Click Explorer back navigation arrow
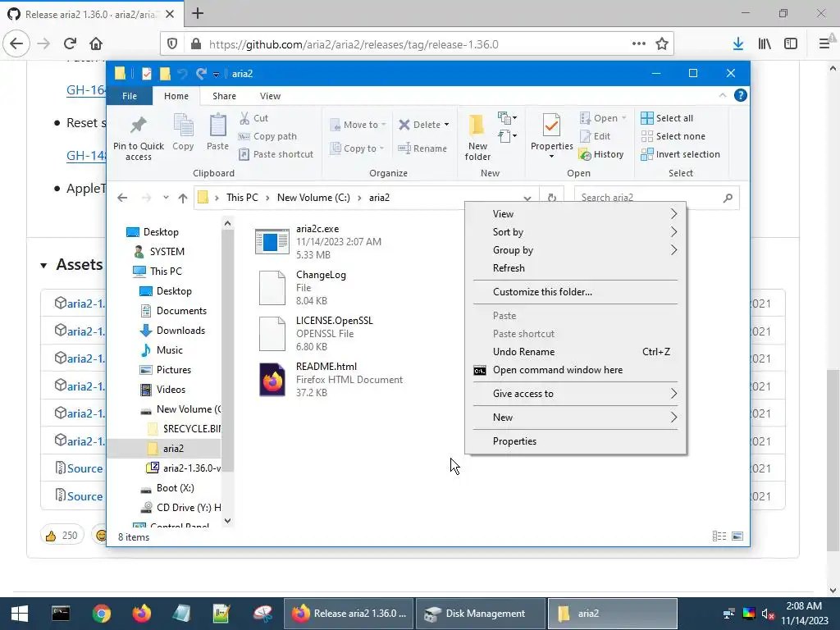The width and height of the screenshot is (840, 630). click(122, 198)
